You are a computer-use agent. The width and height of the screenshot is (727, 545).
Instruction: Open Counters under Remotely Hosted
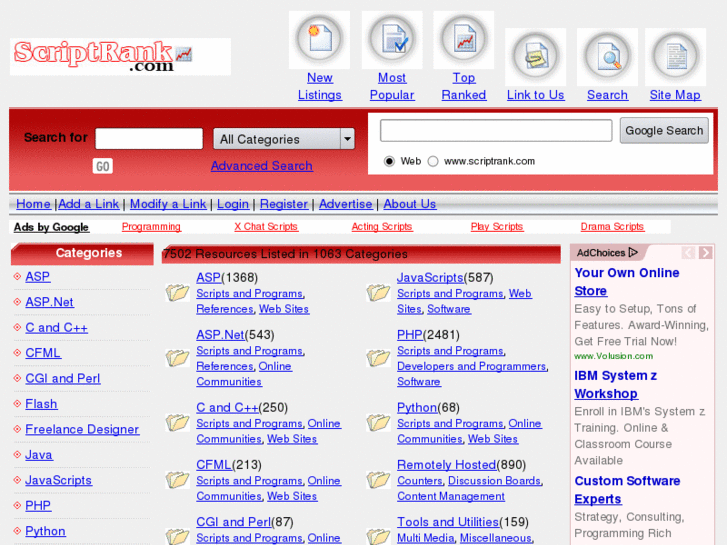pos(420,481)
